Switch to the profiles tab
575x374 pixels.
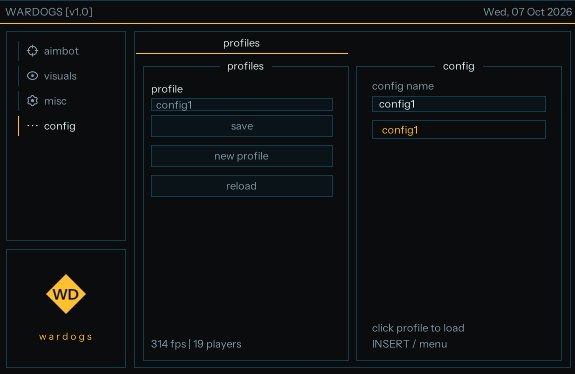tap(242, 43)
